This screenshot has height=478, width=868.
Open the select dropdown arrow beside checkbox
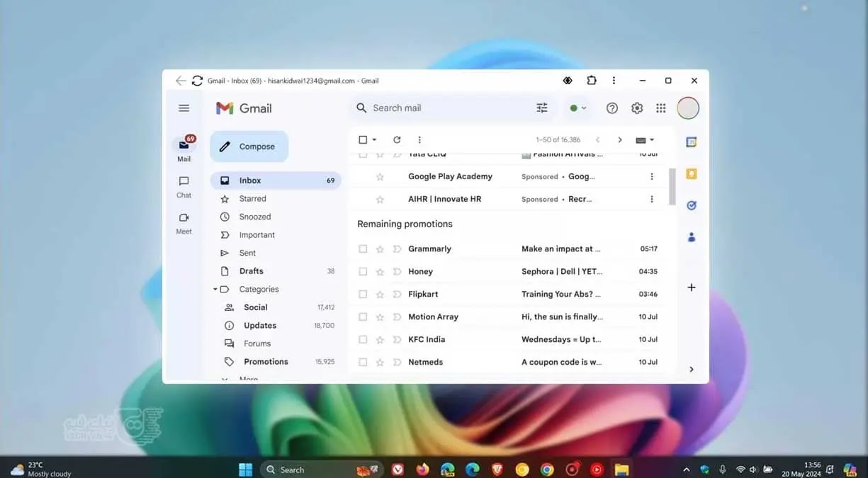pyautogui.click(x=375, y=140)
